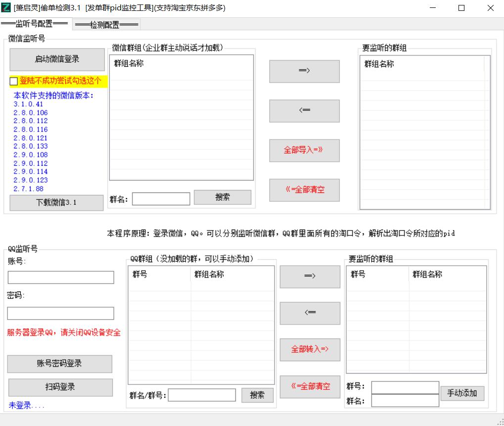
Task: Click the 启动微信登录 button
Action: pos(57,59)
